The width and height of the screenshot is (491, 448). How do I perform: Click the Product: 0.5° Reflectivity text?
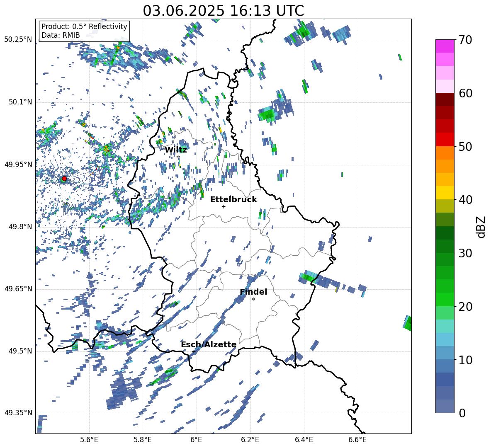84,26
